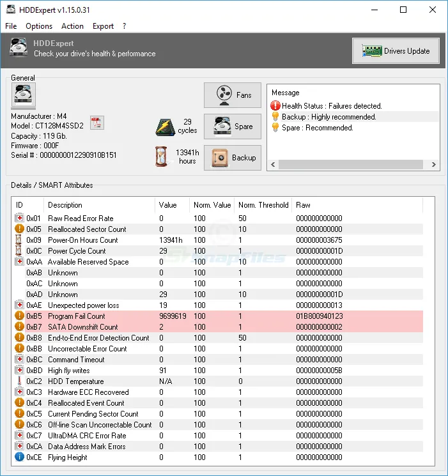Image resolution: width=448 pixels, height=476 pixels.
Task: Click the bulb icon beside Backup message
Action: click(x=275, y=116)
